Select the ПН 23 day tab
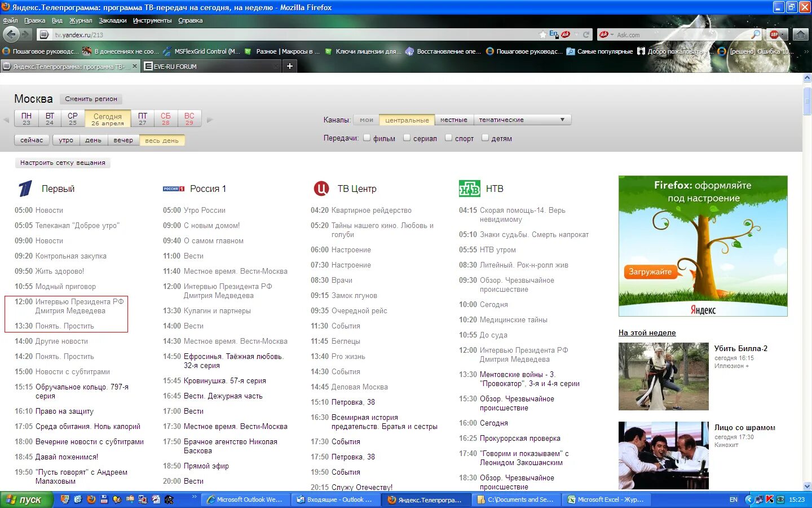This screenshot has width=812, height=508. [x=27, y=119]
